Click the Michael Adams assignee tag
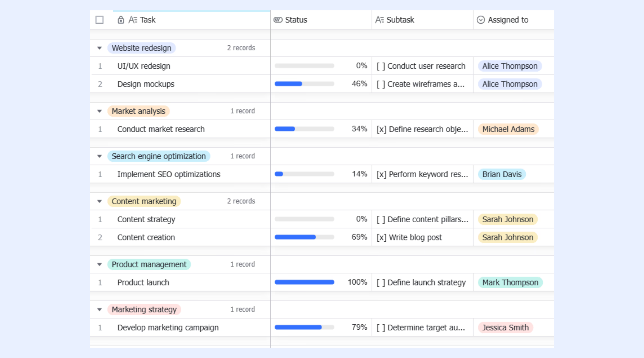 pyautogui.click(x=508, y=129)
